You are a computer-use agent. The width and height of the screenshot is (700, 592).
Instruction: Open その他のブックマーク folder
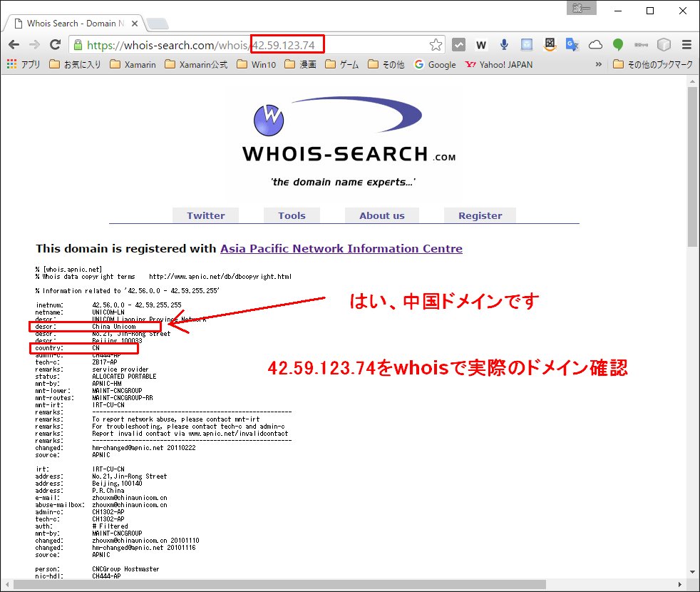point(653,64)
